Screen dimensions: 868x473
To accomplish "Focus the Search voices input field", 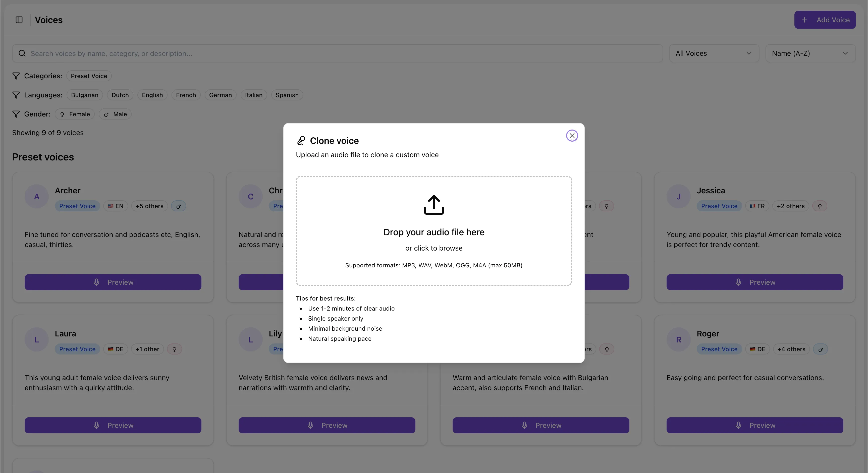I will click(337, 53).
